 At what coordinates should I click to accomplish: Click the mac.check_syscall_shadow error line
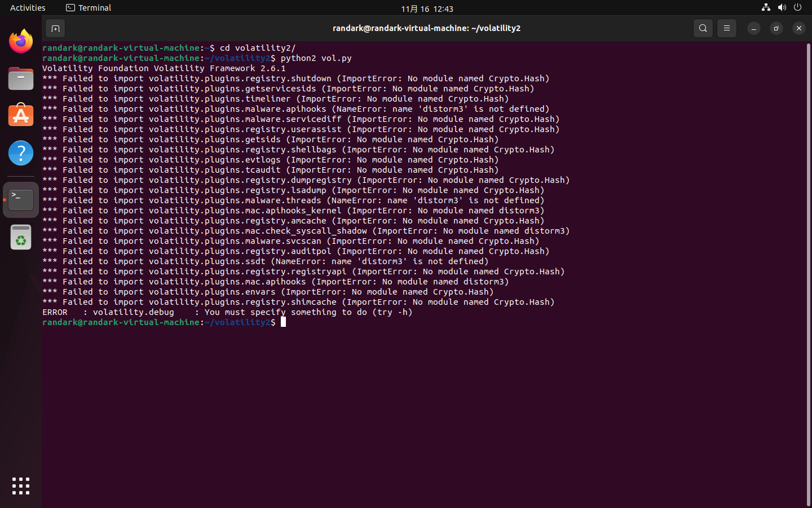tap(306, 231)
